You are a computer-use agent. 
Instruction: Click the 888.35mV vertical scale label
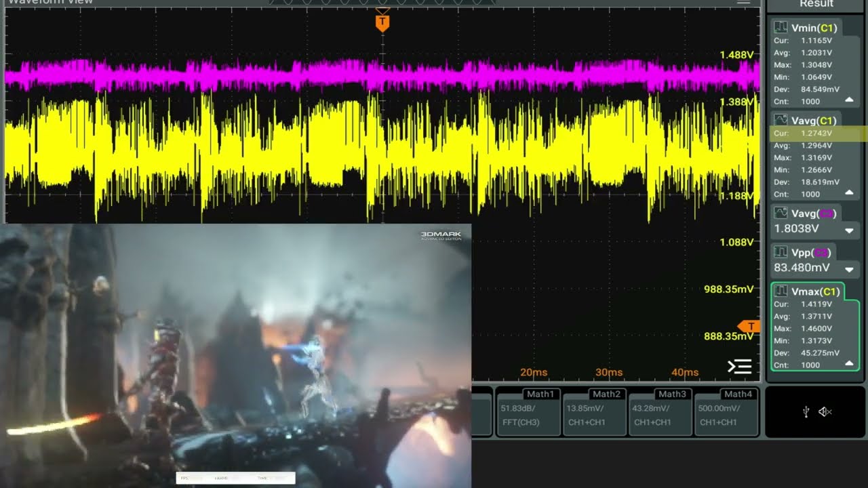tap(729, 336)
